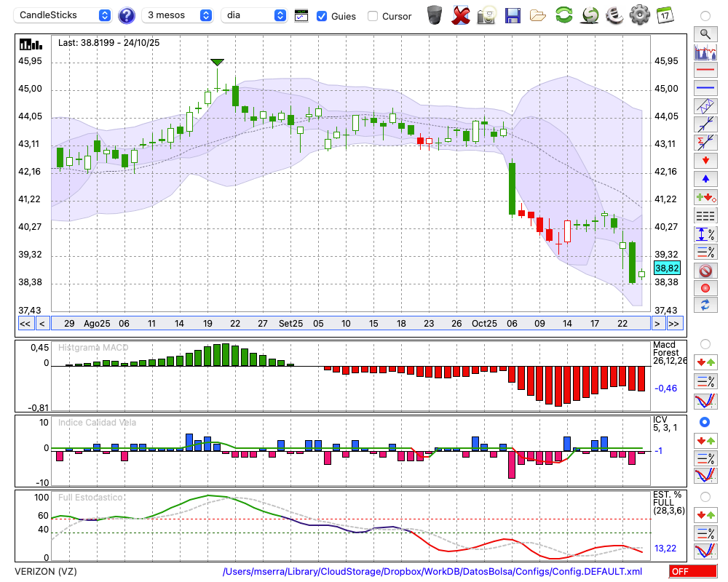728x582 pixels.
Task: Select the radio button beside Macd Forest panel
Action: point(705,343)
